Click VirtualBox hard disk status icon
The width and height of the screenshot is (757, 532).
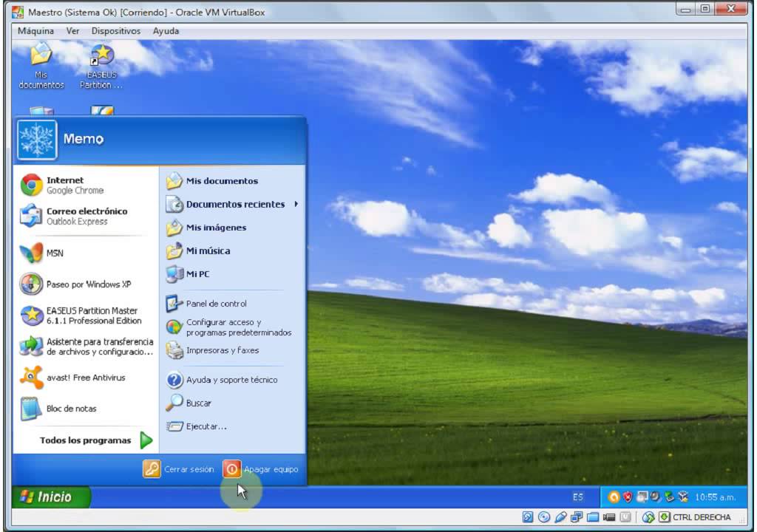point(528,517)
